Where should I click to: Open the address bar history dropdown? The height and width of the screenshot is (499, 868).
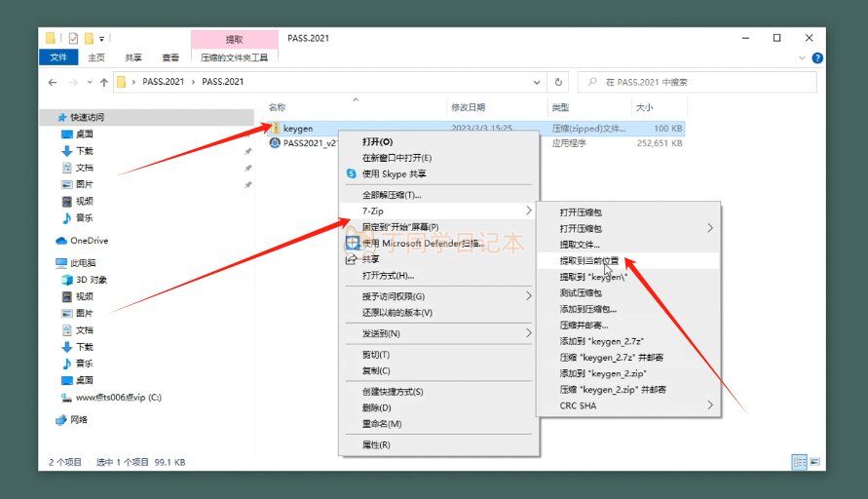tap(537, 82)
